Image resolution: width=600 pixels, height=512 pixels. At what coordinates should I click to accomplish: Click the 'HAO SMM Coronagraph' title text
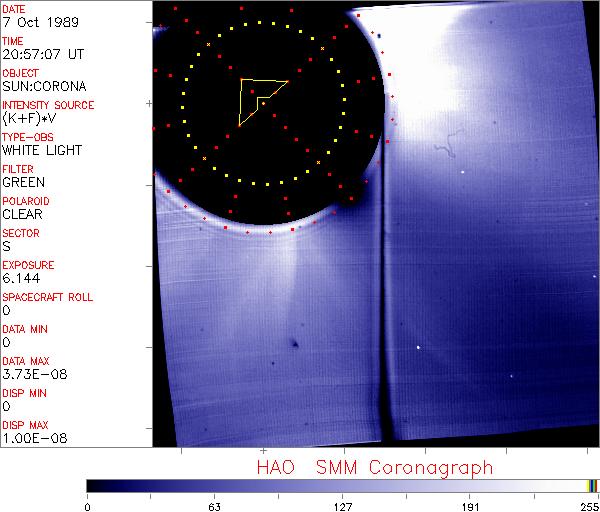click(x=374, y=467)
